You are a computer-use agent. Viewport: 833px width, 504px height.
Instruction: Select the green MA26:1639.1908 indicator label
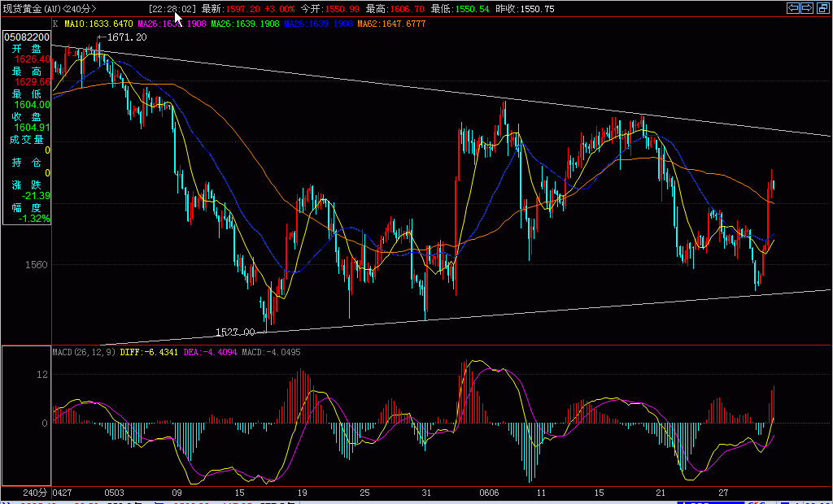246,24
